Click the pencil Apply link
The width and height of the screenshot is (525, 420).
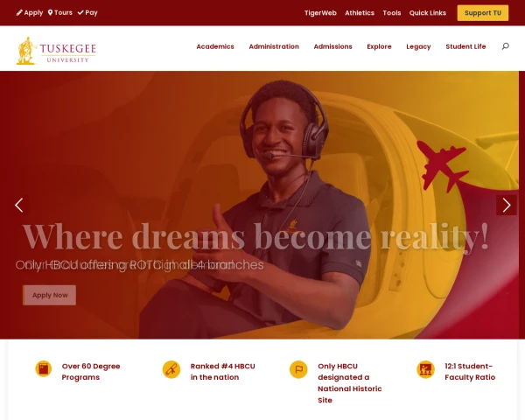click(30, 13)
